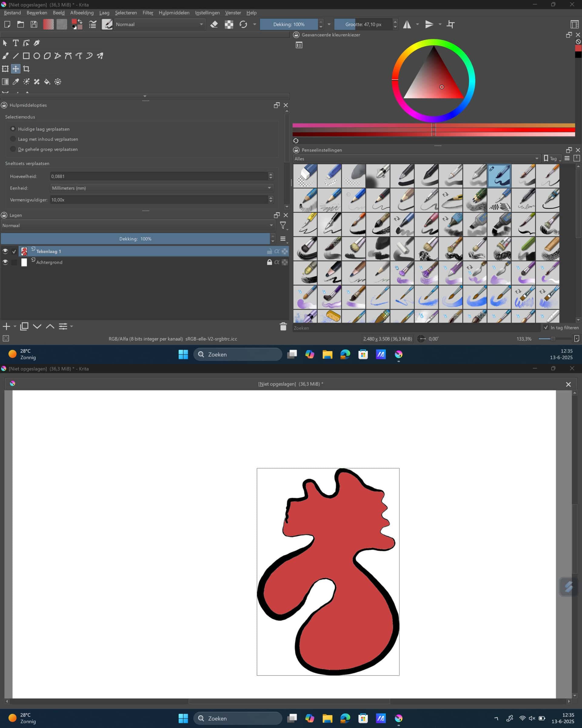Hide the Tekenlaag 1 layer

click(5, 251)
